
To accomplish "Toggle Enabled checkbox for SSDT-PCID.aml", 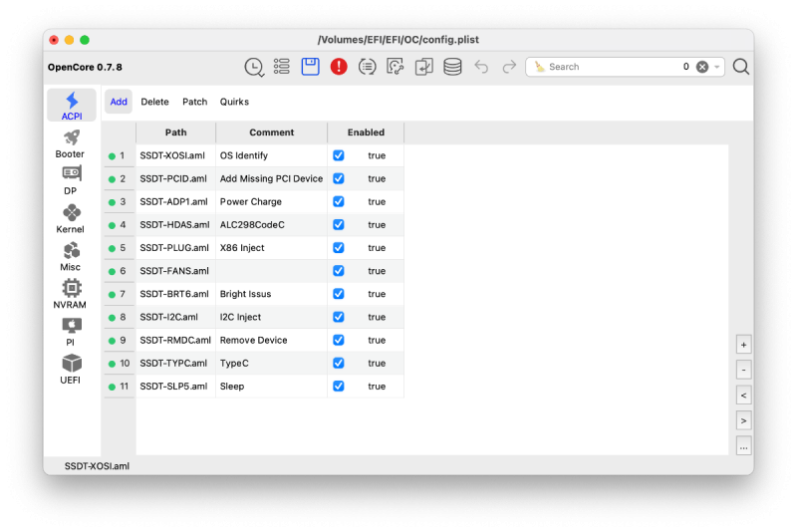I will coord(339,178).
